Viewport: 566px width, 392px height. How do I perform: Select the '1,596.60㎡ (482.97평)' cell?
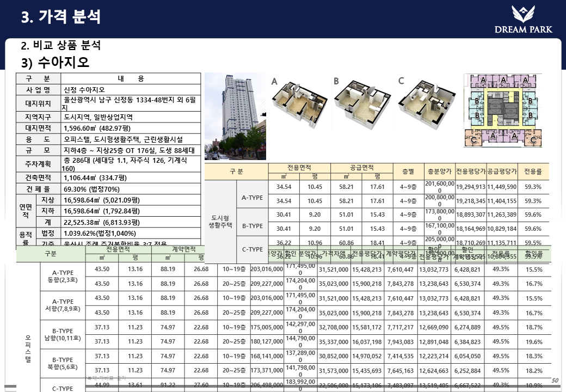131,128
